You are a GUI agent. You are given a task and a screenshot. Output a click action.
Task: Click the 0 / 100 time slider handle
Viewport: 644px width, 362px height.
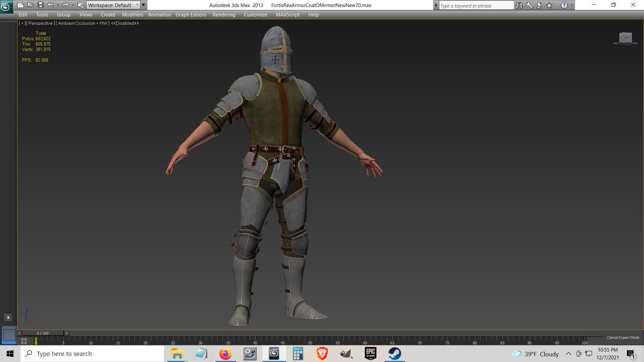tap(42, 333)
